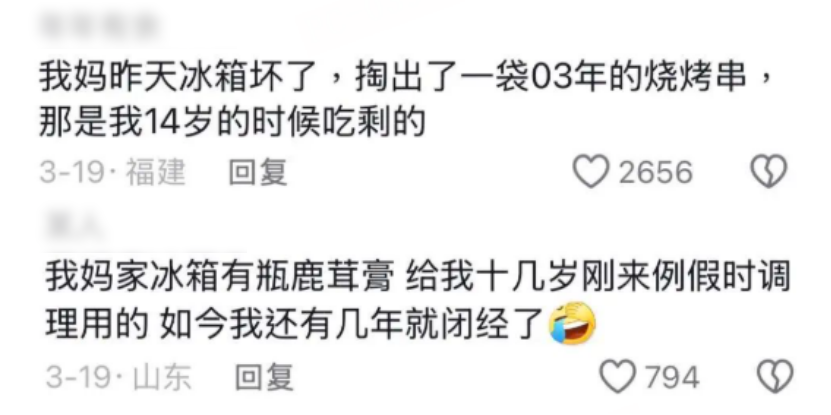Tap broken heart on the 山东 comment
The width and height of the screenshot is (831, 415).
click(775, 376)
